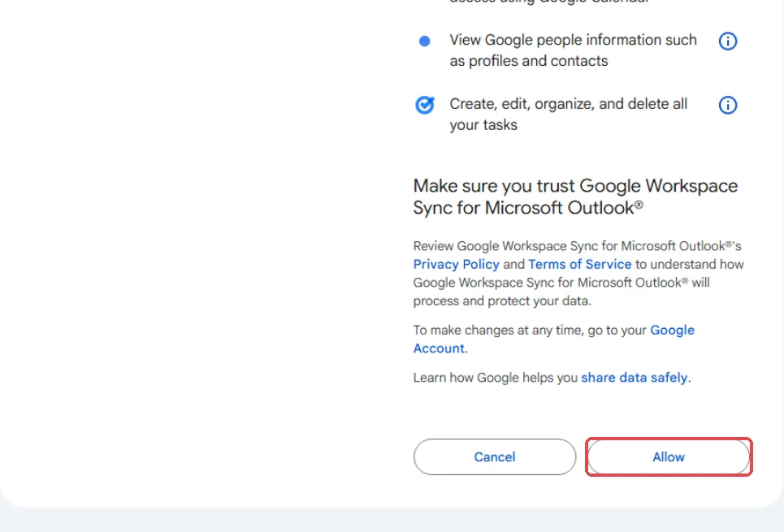Click the Cancel button
The height and width of the screenshot is (532, 784).
coord(495,457)
